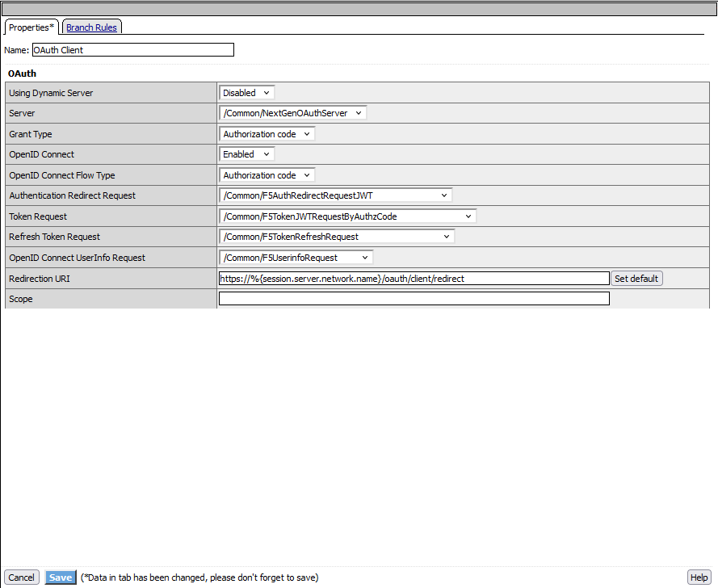This screenshot has width=718, height=588.
Task: Click the Set default button for Redirection URI
Action: tap(636, 278)
